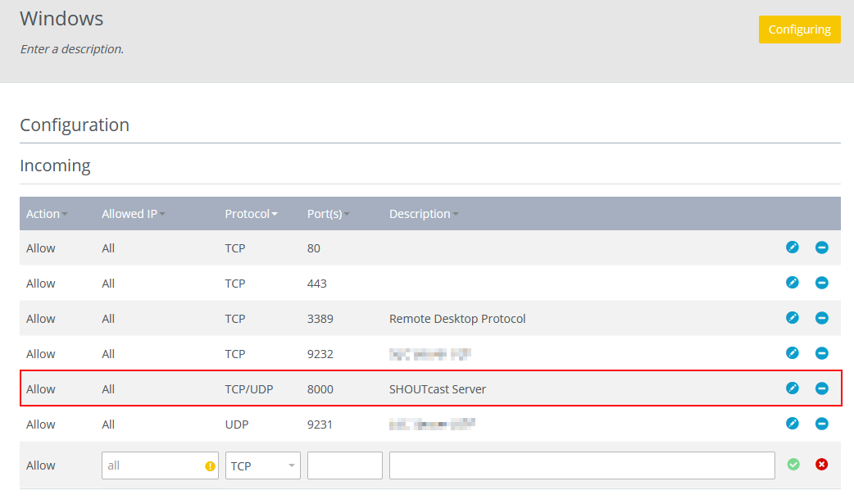854x504 pixels.
Task: Edit the port 80 rule
Action: 793,247
